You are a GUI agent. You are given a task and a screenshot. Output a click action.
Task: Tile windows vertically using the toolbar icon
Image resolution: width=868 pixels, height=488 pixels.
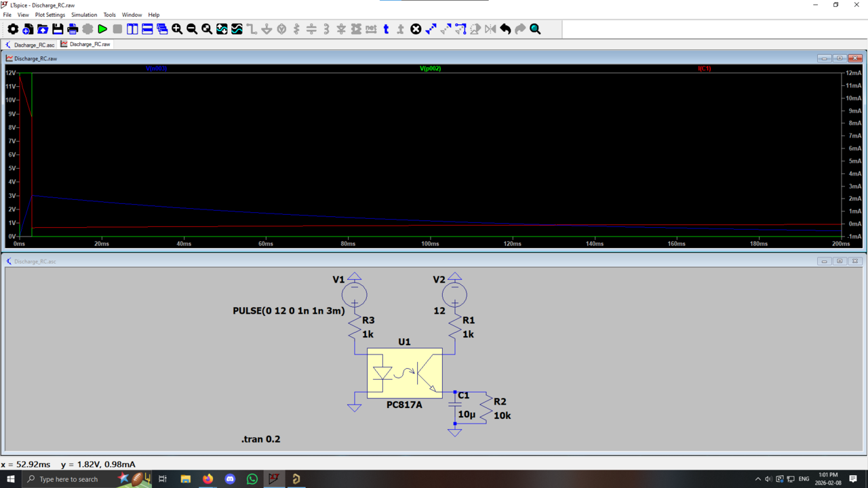[132, 29]
